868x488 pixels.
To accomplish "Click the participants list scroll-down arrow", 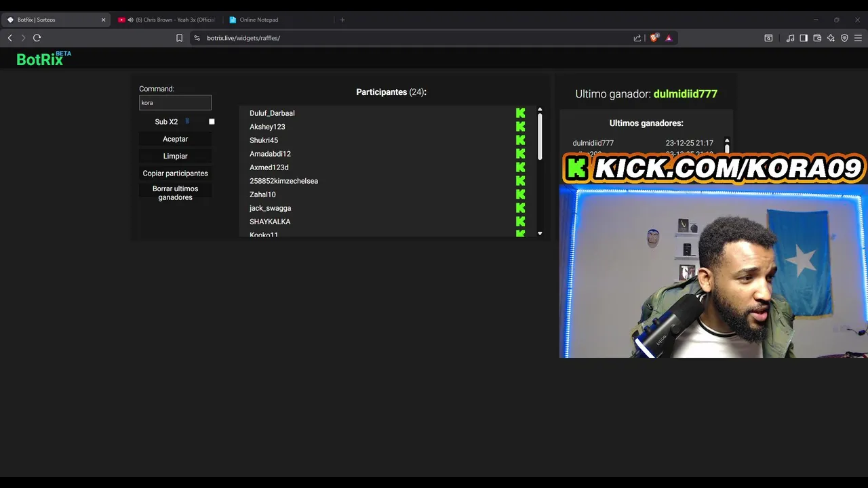I will [x=540, y=233].
